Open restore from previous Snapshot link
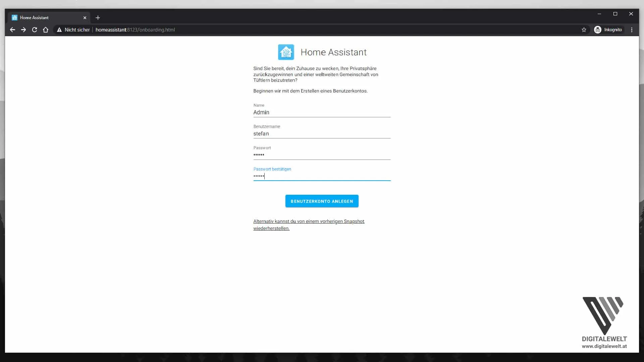Viewport: 644px width, 362px height. [x=309, y=225]
